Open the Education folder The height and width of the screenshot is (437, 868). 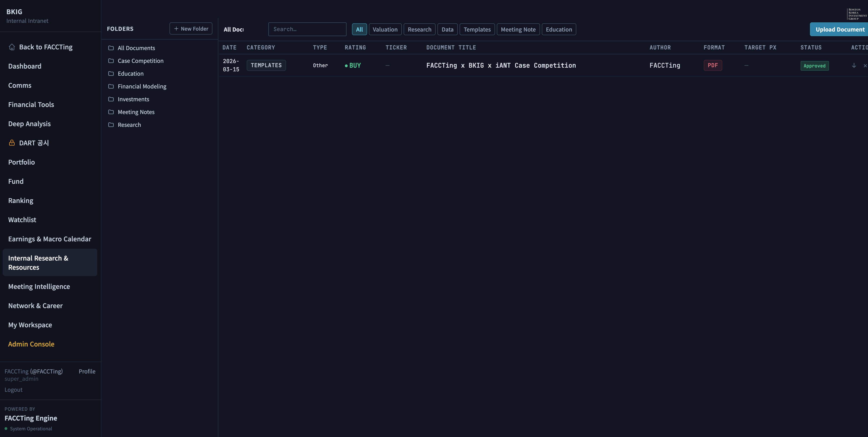click(x=130, y=74)
